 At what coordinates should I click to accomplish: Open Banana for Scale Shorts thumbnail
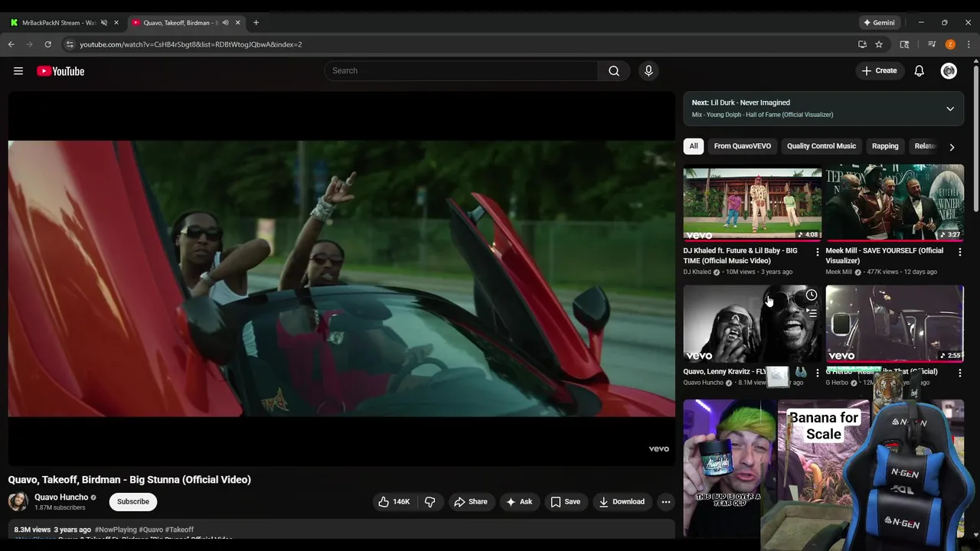823,468
